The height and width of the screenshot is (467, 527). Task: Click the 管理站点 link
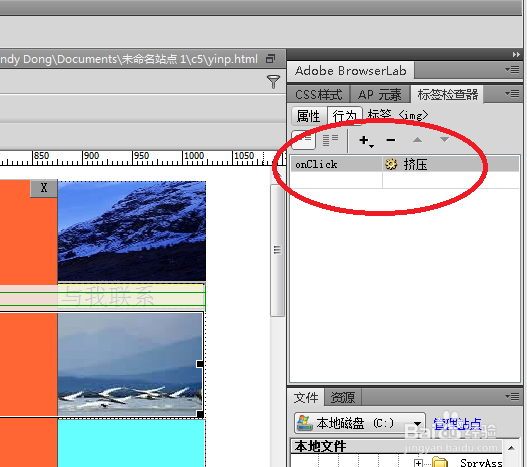457,424
